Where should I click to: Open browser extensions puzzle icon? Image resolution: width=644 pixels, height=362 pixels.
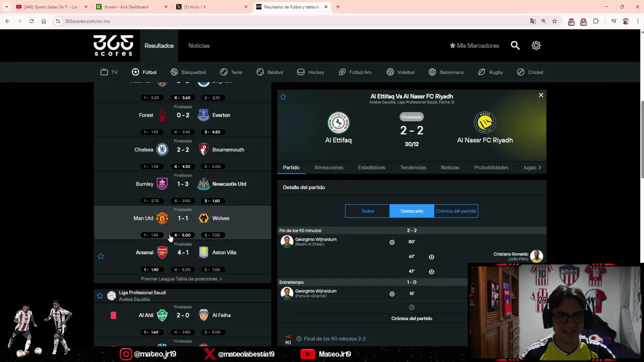click(x=596, y=21)
